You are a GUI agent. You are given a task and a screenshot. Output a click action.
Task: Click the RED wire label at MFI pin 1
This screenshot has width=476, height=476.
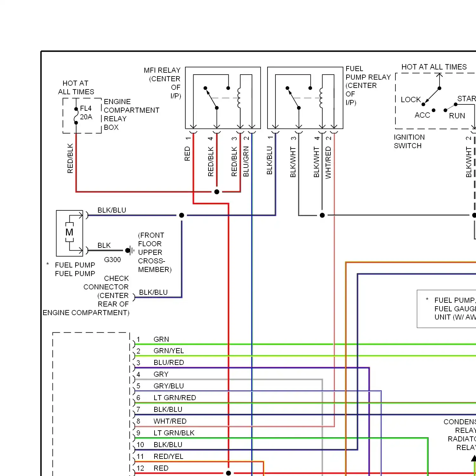click(x=187, y=154)
